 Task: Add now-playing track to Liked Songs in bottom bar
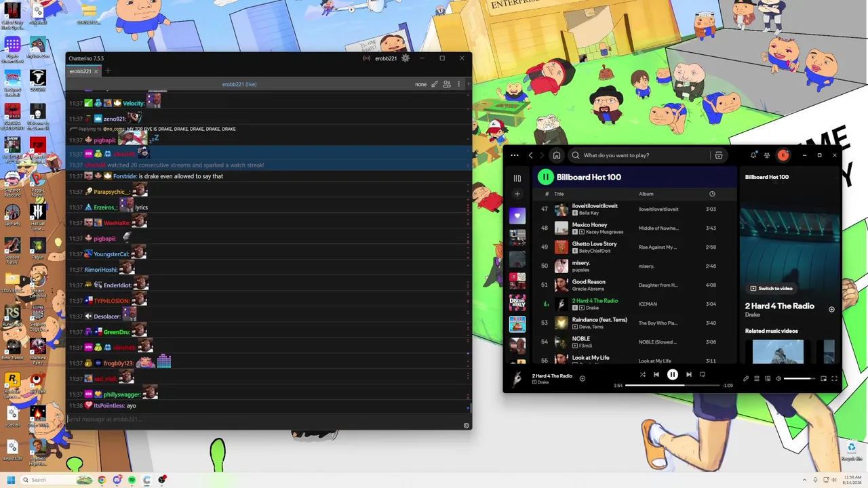[x=583, y=379]
